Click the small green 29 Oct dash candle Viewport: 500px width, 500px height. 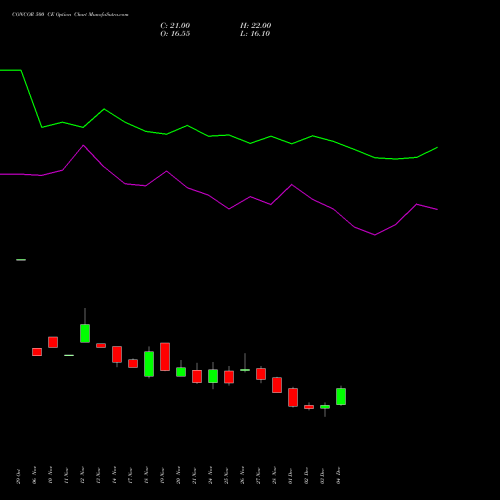point(21,260)
